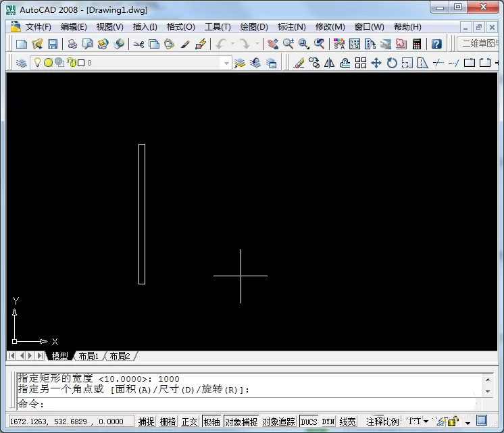Click the Layer Previous icon
This screenshot has height=433, width=504.
click(255, 63)
